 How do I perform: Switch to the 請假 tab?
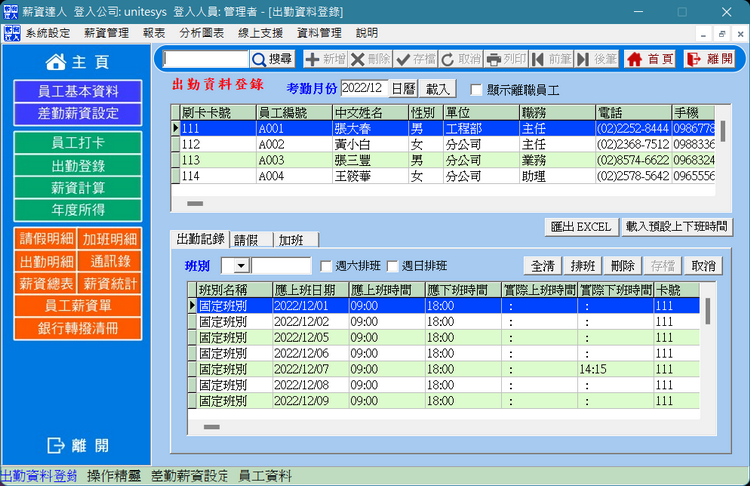[x=251, y=240]
